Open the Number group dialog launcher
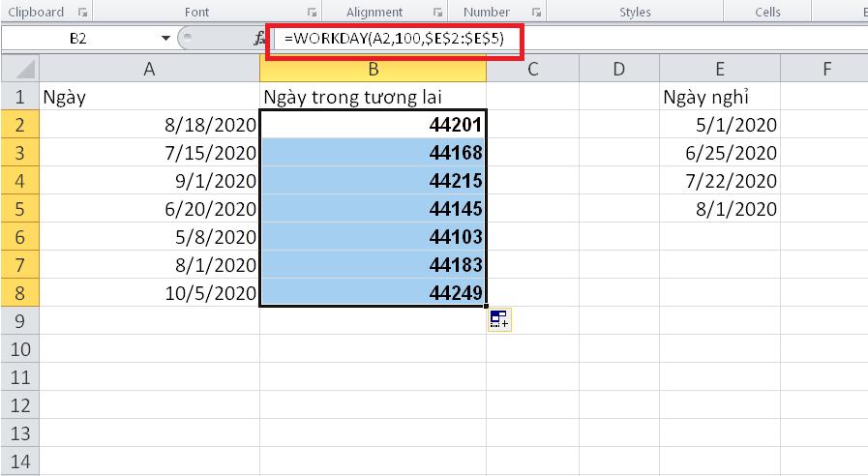 point(536,13)
